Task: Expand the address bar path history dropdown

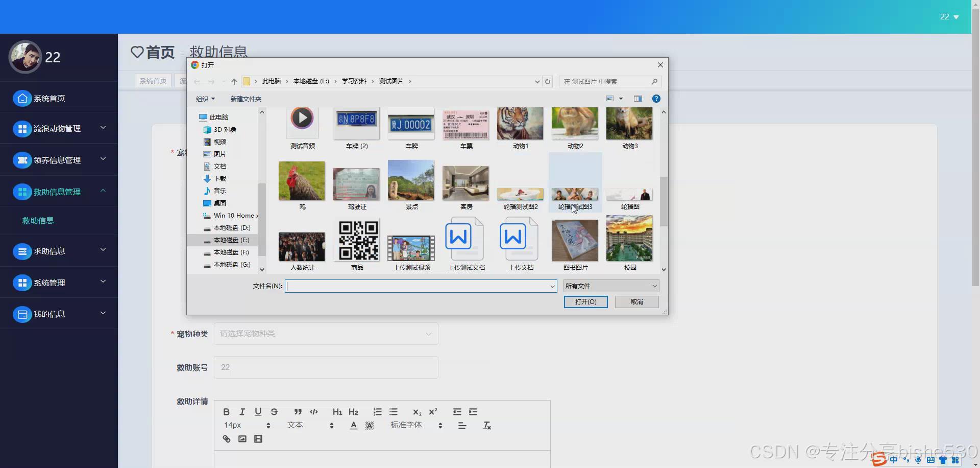Action: tap(537, 81)
